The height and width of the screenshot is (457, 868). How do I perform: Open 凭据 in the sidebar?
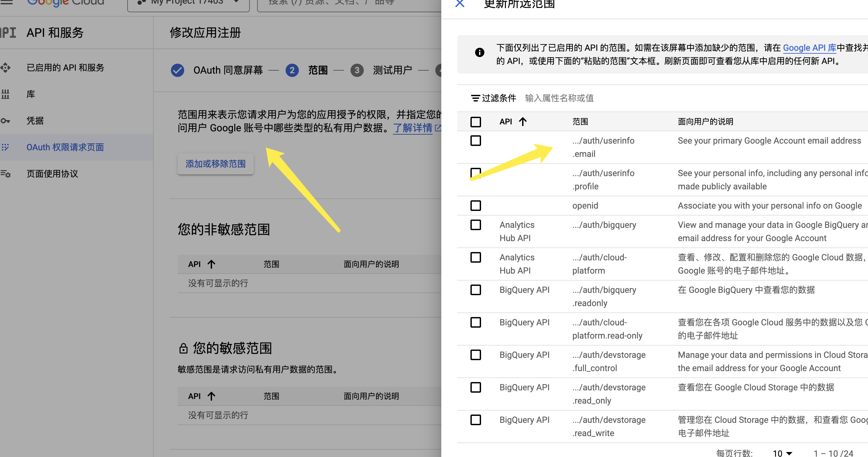35,121
